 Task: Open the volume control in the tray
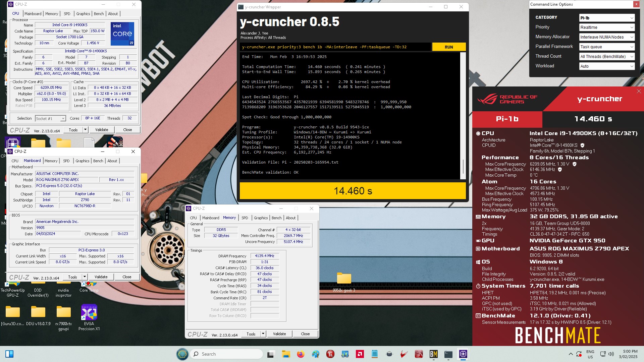click(611, 354)
